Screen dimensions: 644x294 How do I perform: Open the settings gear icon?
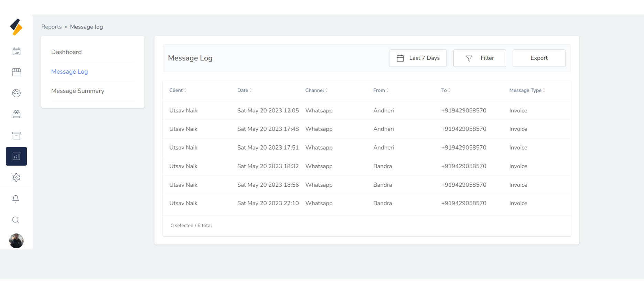click(x=16, y=177)
